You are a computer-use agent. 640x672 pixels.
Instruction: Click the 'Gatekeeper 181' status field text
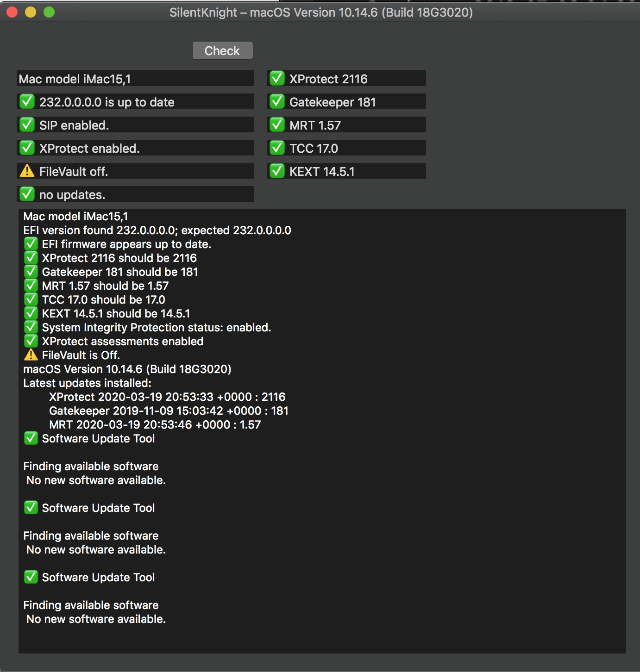333,102
